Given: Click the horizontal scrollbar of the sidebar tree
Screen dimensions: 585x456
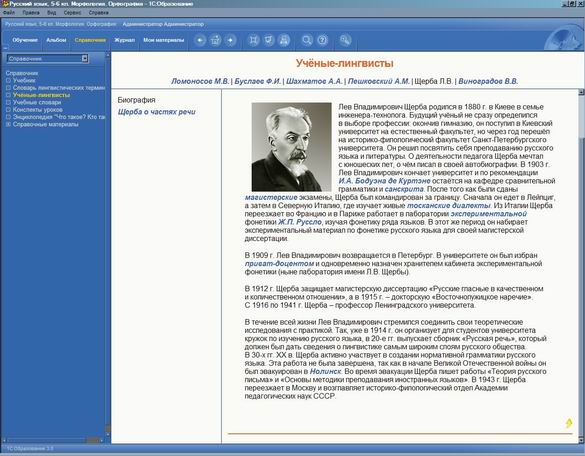Looking at the screenshot, I should pyautogui.click(x=53, y=440).
